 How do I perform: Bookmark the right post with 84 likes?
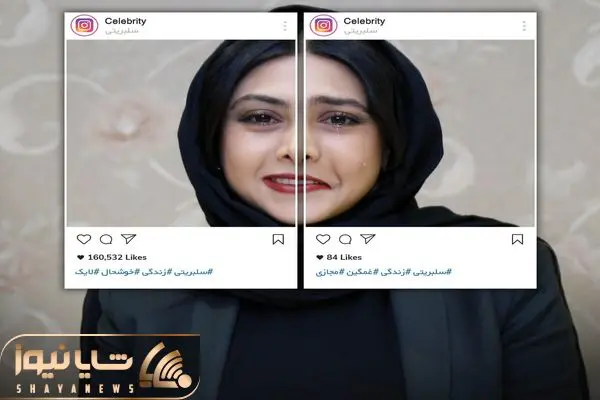[517, 239]
